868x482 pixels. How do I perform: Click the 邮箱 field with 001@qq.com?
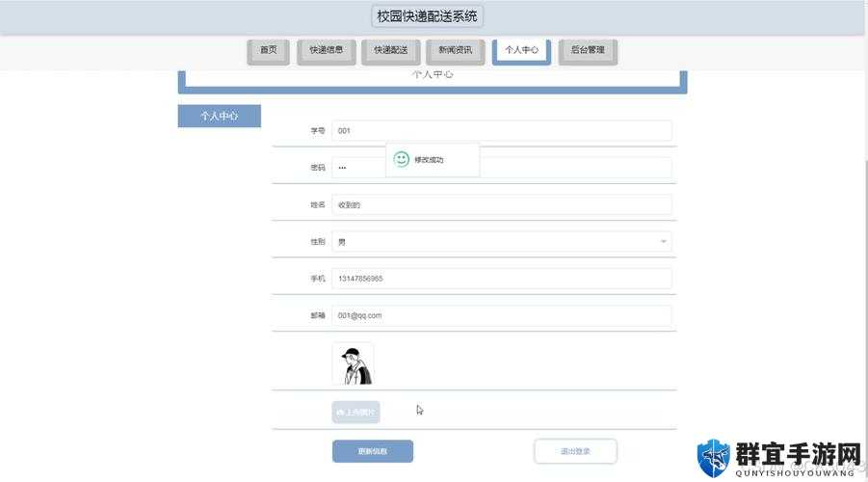pos(502,315)
